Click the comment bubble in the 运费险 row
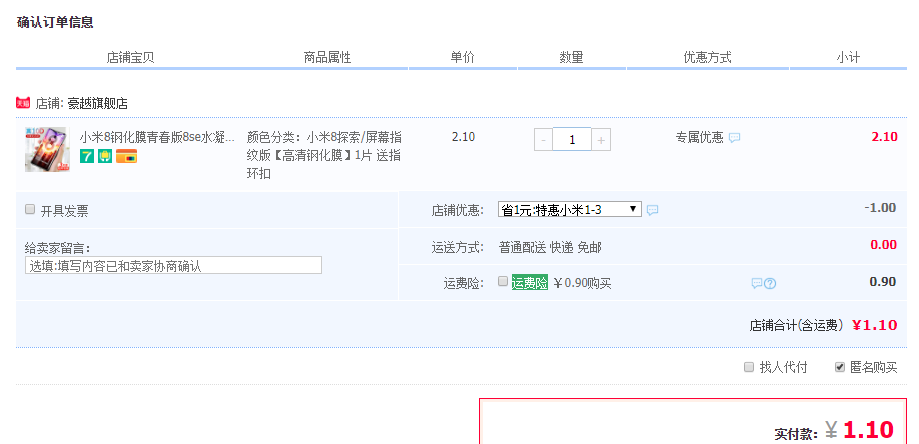The width and height of the screenshot is (919, 444). [757, 284]
